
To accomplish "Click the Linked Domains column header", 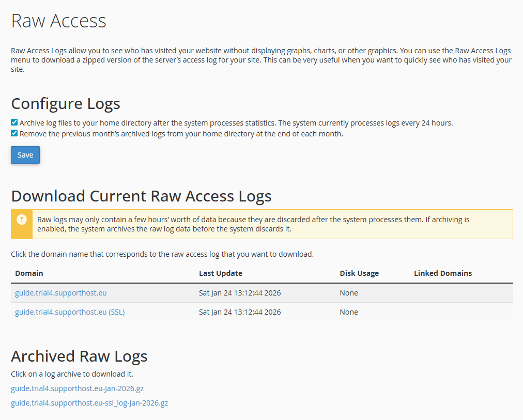I will tap(442, 273).
